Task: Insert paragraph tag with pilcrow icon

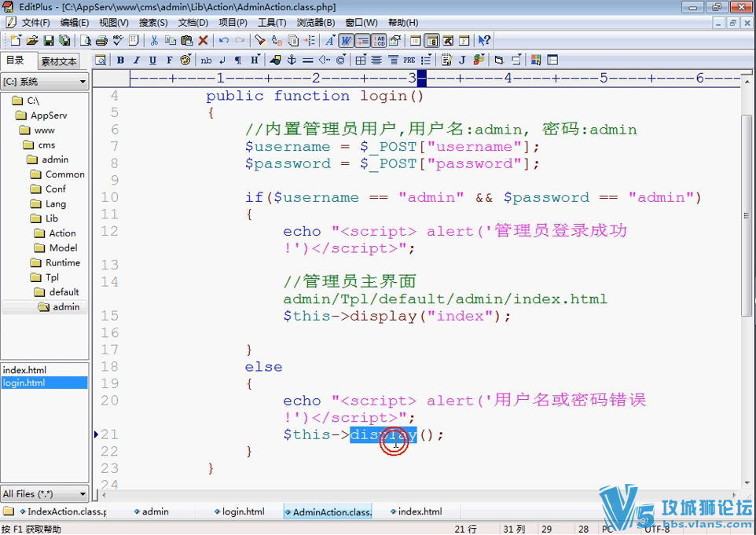Action: pyautogui.click(x=238, y=60)
